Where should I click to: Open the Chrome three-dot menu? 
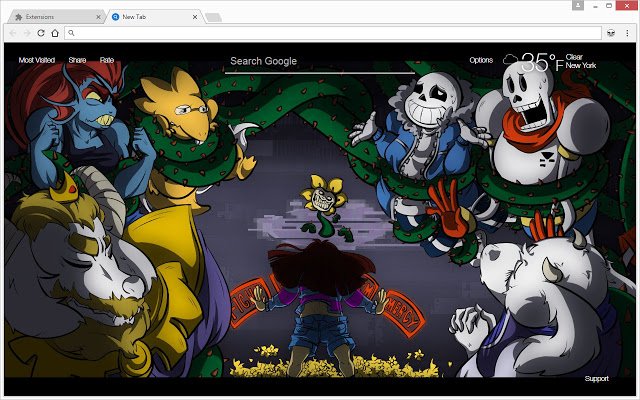[x=627, y=33]
